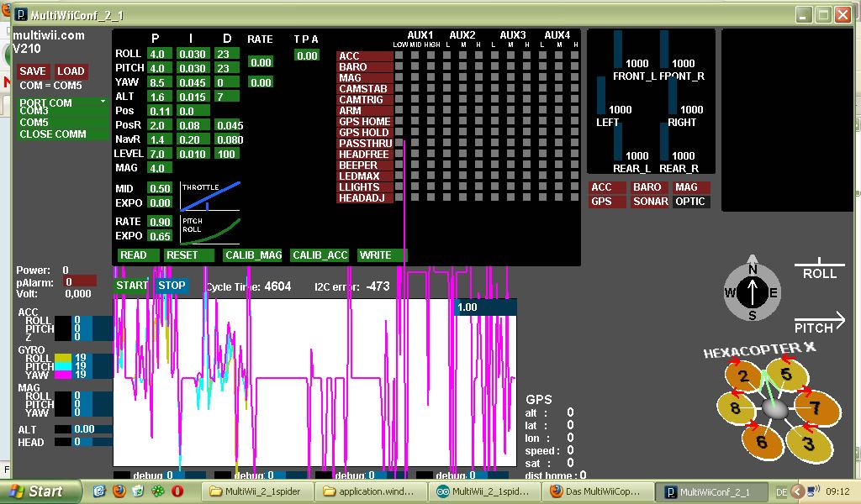
Task: Click the ROLL attitude indicator
Action: (x=819, y=270)
